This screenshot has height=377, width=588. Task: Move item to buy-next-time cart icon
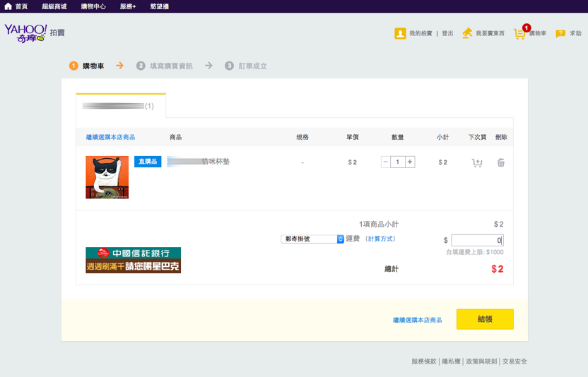pyautogui.click(x=477, y=162)
